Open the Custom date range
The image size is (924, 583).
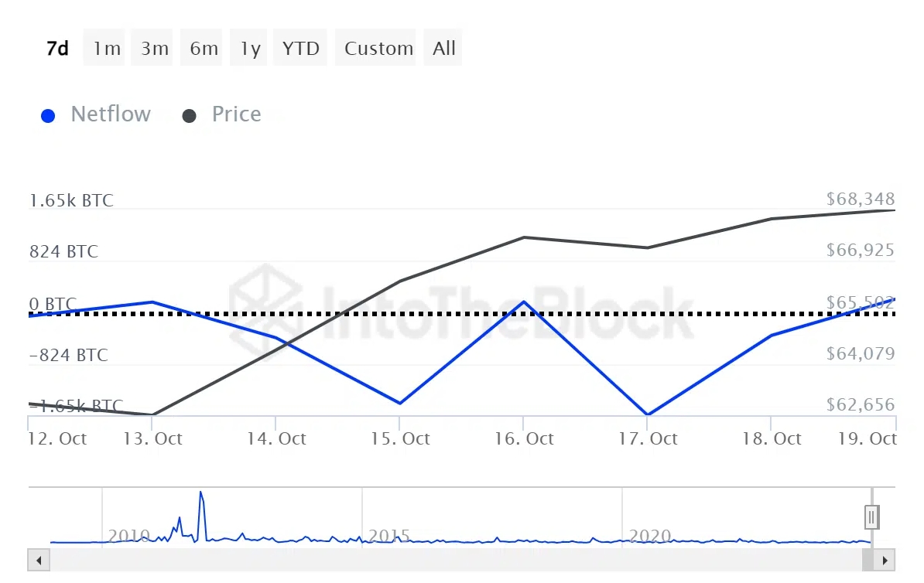coord(378,48)
